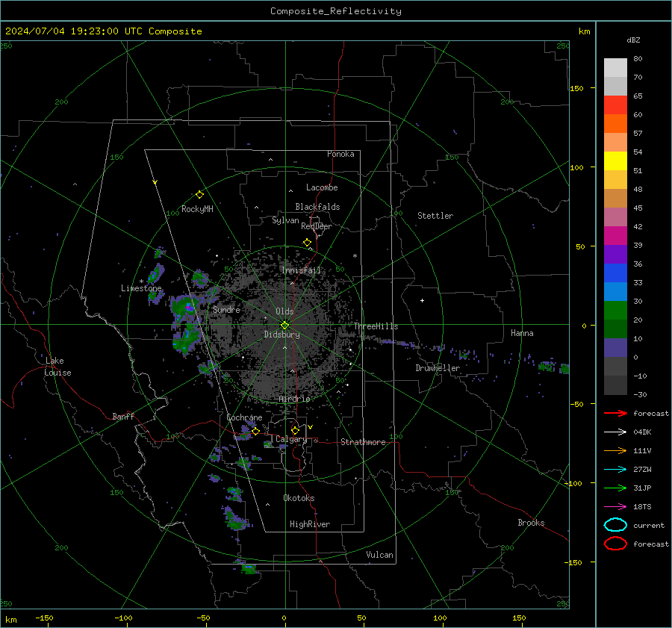Pick the light blue swatch above 30 dBZ
Viewport: 672px width, 628px height.
615,292
